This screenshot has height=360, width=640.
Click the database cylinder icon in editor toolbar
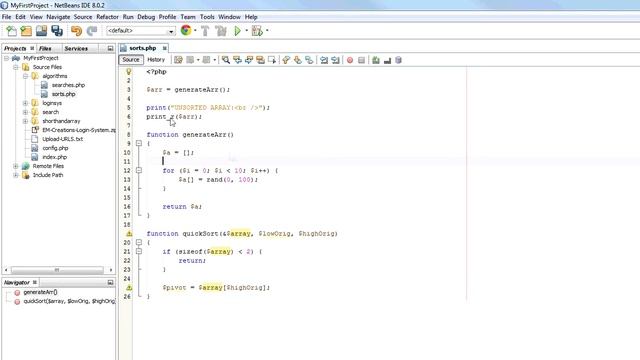[399, 60]
